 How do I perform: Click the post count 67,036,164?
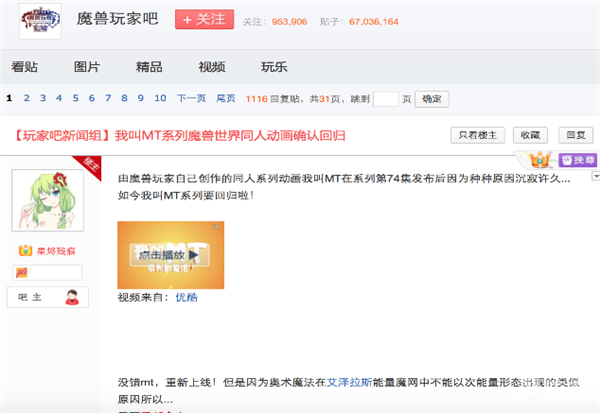tap(373, 22)
